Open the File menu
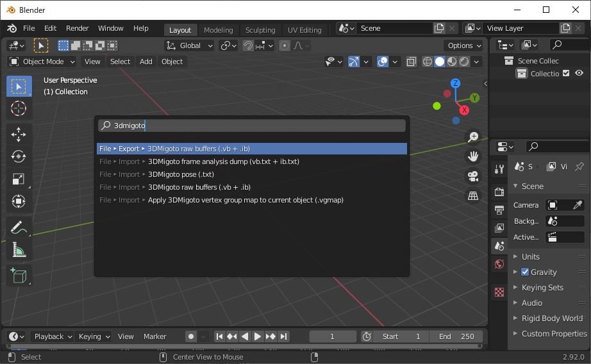Image resolution: width=591 pixels, height=364 pixels. (29, 28)
